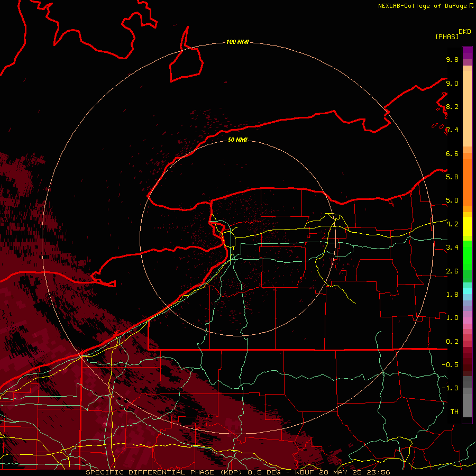
Task: Click the 9.0 value on the scale
Action: [x=452, y=83]
